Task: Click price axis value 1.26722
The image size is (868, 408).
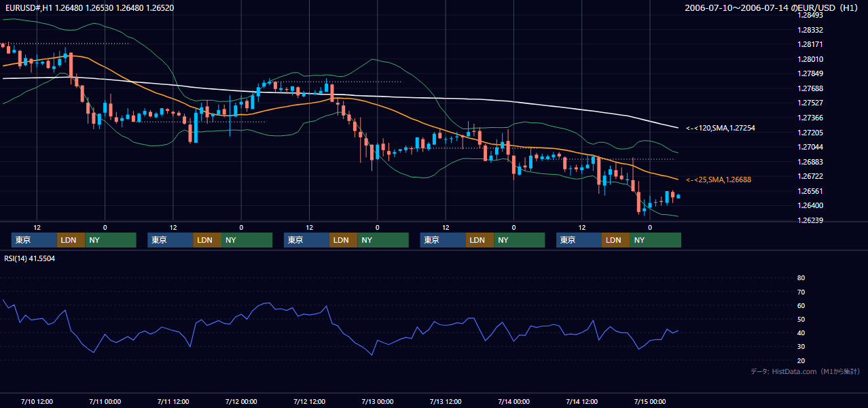Action: coord(810,176)
